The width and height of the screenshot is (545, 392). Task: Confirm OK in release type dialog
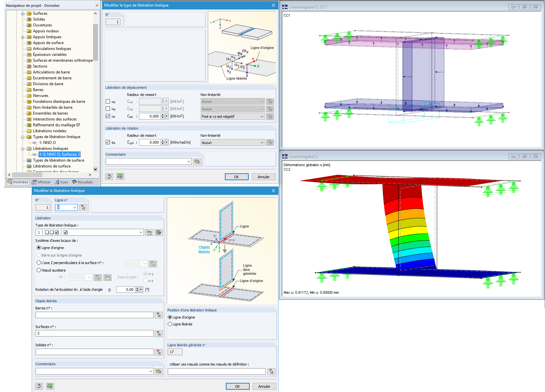[237, 177]
